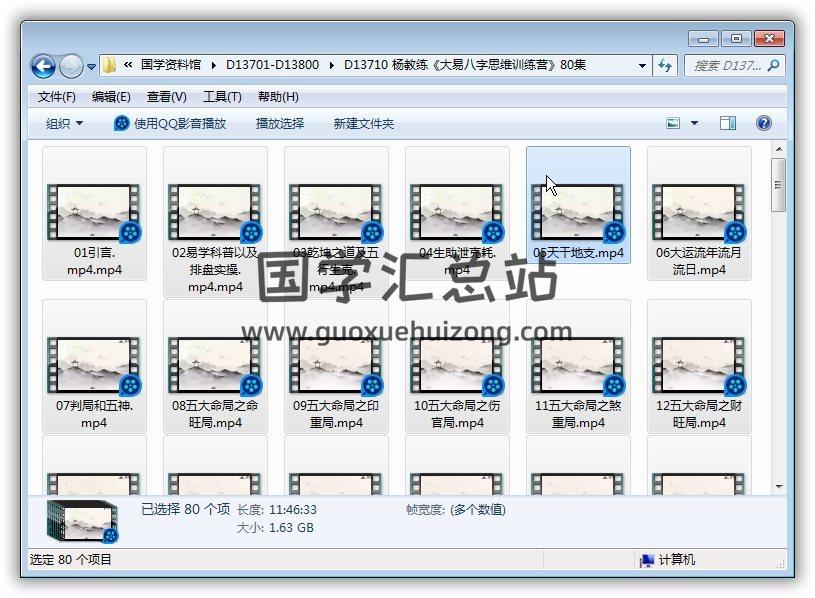
Task: Expand the 组织 dropdown
Action: click(64, 124)
